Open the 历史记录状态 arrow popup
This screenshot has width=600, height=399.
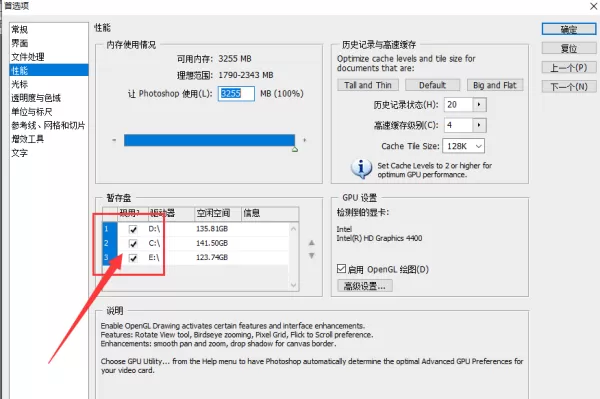(x=479, y=104)
